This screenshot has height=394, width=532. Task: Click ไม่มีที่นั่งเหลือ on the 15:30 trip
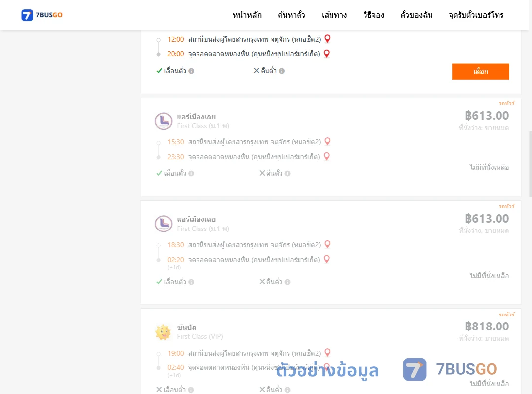click(x=489, y=167)
